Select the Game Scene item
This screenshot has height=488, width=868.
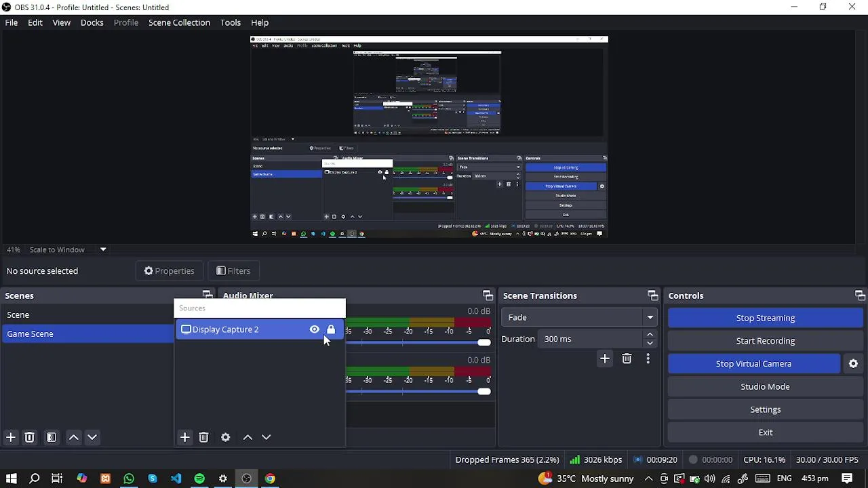point(87,333)
